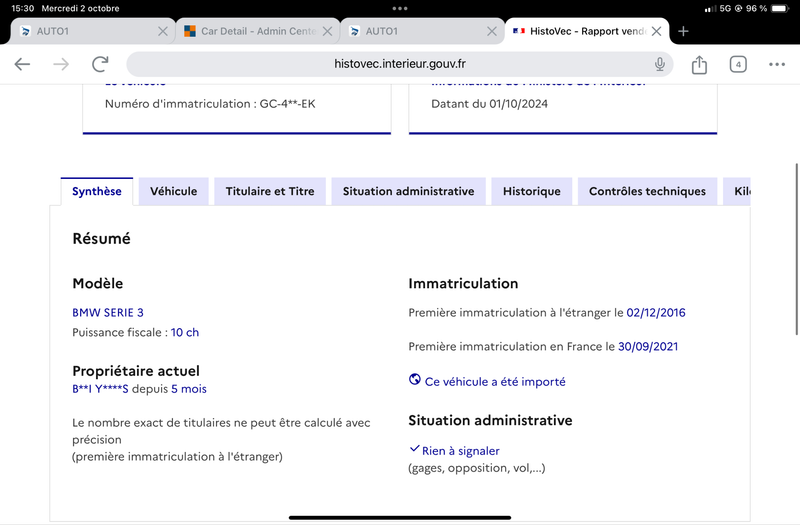Tap the three dots multitasking control
Viewport: 800px width, 525px height.
(399, 8)
